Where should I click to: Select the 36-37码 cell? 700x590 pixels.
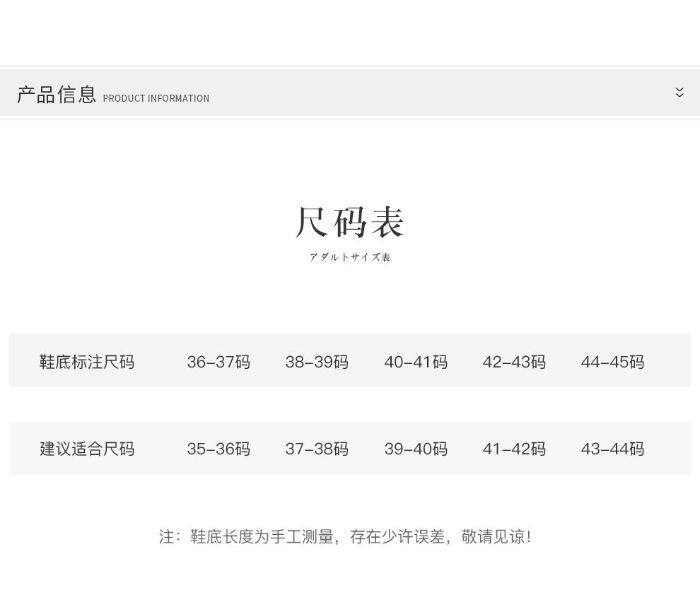point(218,362)
